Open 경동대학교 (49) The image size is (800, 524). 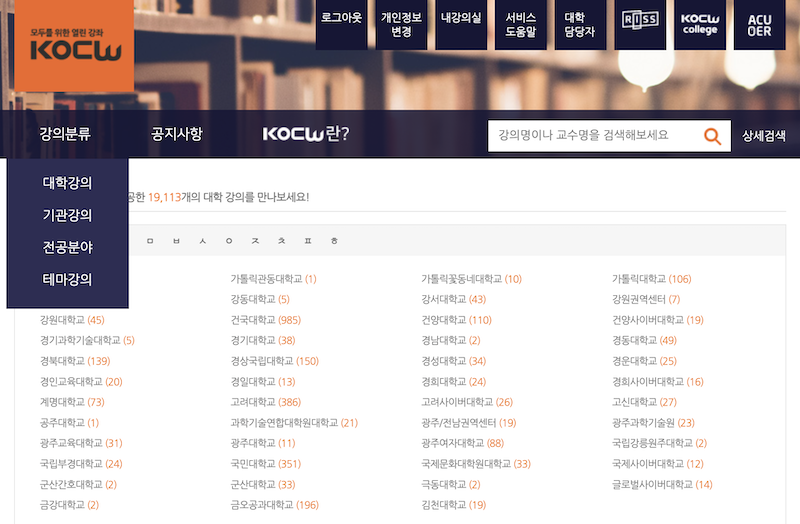coord(644,340)
